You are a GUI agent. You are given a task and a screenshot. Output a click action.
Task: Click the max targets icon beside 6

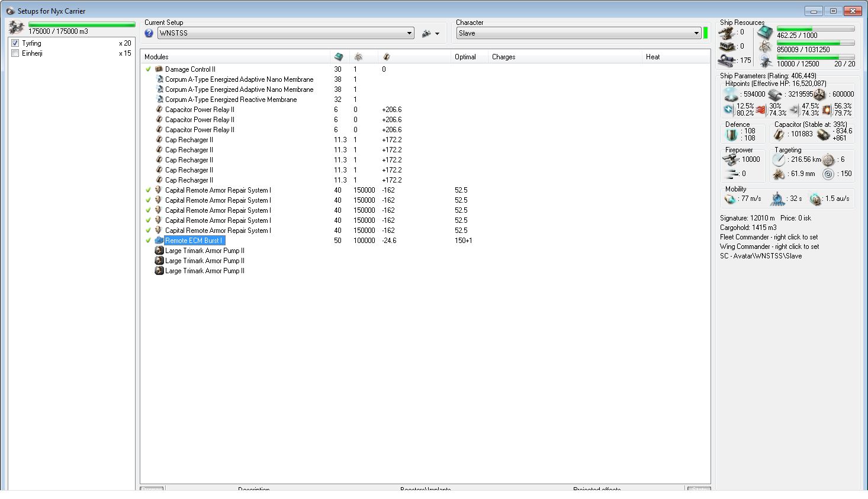828,159
